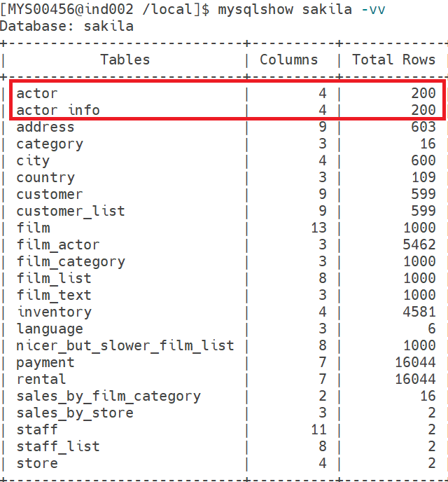Select the 'film_list' table name
Viewport: 448px width, 482px height.
pyautogui.click(x=54, y=278)
